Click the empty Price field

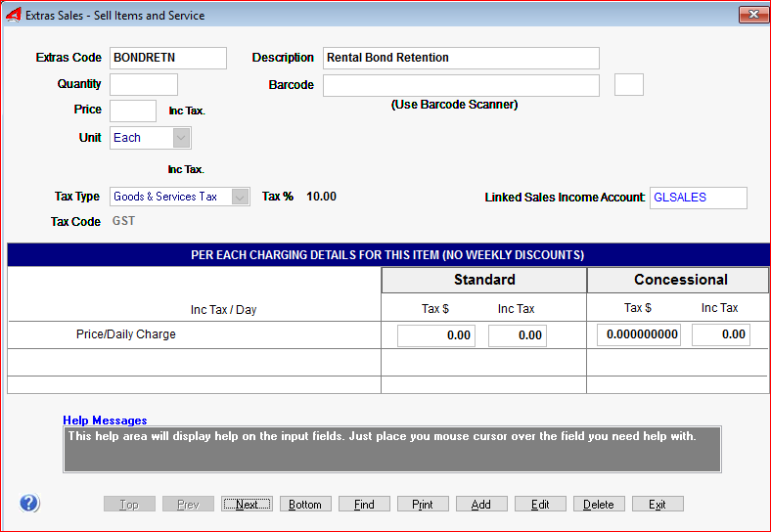coord(133,111)
